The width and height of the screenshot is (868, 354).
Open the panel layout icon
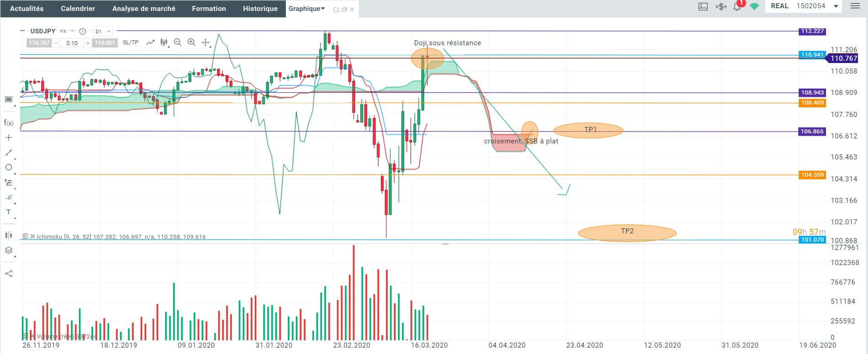pyautogui.click(x=703, y=6)
